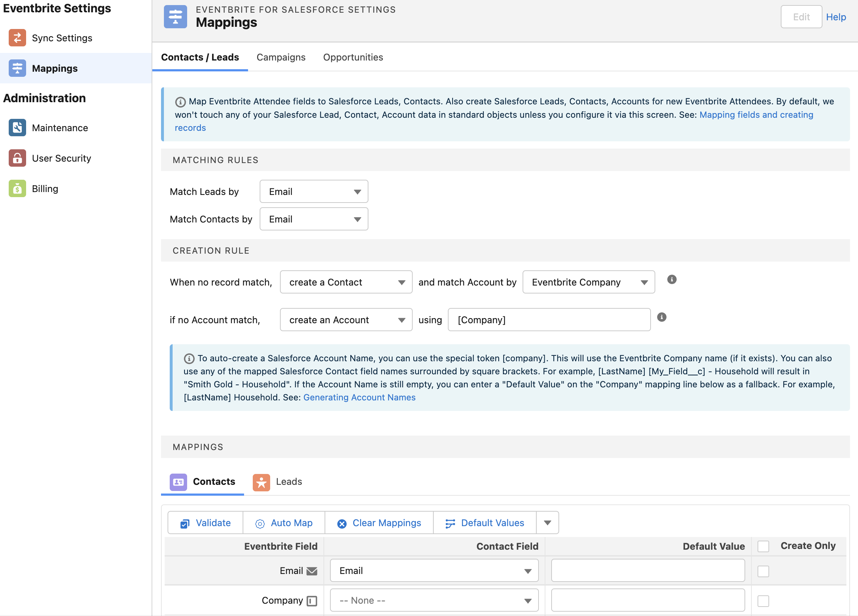
Task: Open Billing in the sidebar
Action: (76, 188)
